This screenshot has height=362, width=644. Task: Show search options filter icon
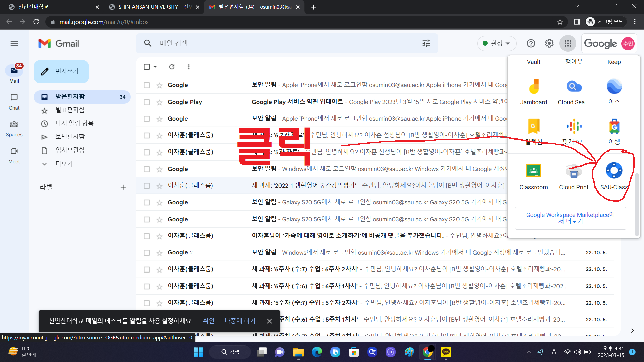pyautogui.click(x=426, y=43)
